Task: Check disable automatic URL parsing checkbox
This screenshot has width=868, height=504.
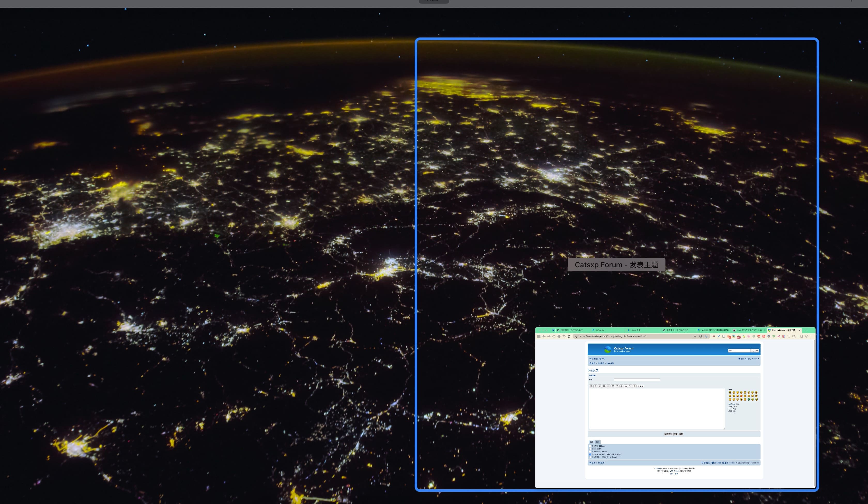Action: click(x=590, y=452)
